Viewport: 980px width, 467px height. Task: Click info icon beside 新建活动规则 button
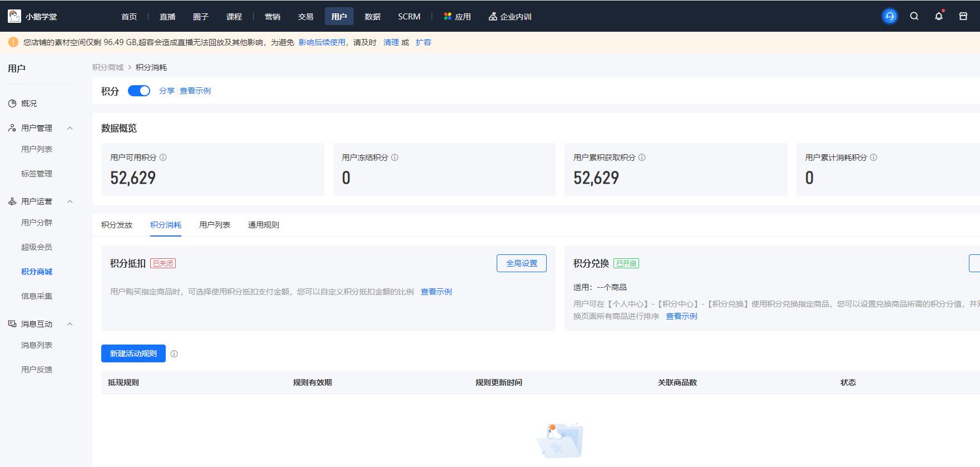click(x=174, y=354)
